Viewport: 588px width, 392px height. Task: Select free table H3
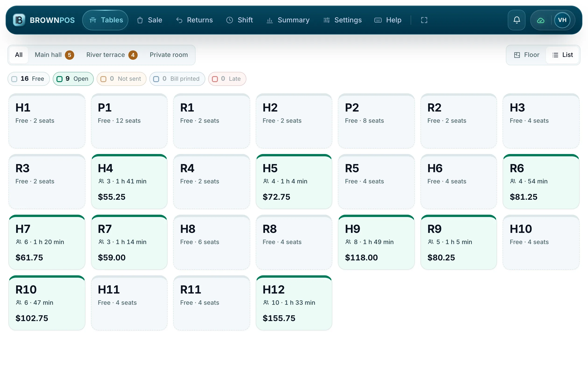click(x=541, y=121)
